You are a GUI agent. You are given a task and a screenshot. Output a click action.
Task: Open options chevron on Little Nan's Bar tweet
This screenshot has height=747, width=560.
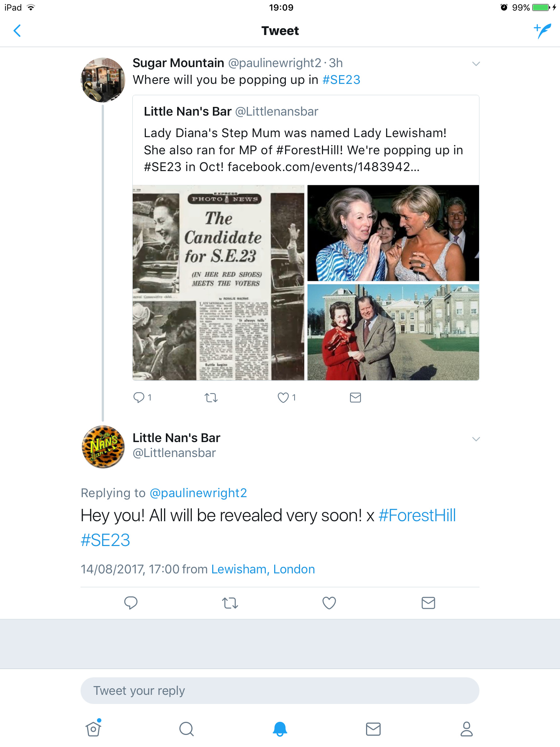(476, 439)
